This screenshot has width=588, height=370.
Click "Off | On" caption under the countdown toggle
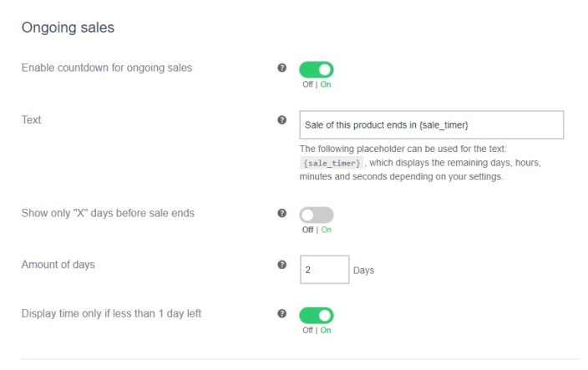tap(317, 84)
